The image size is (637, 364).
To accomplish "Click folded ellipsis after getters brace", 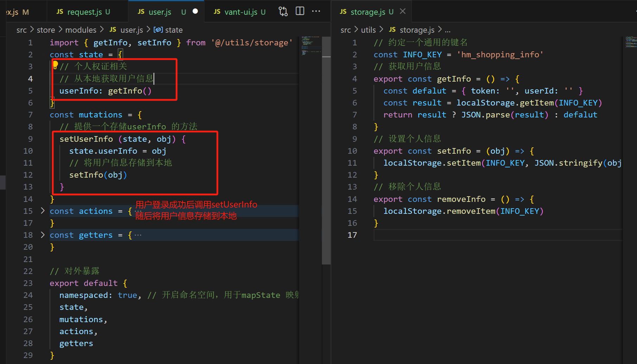I will pos(138,235).
